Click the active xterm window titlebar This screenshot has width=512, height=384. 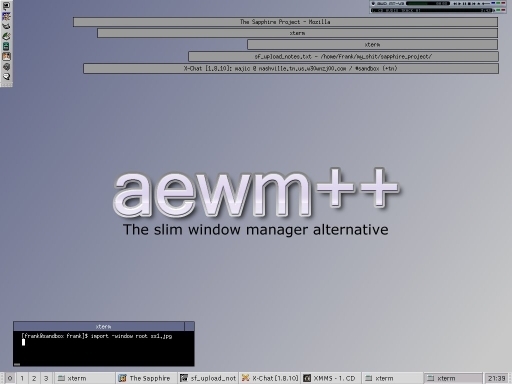coord(99,326)
